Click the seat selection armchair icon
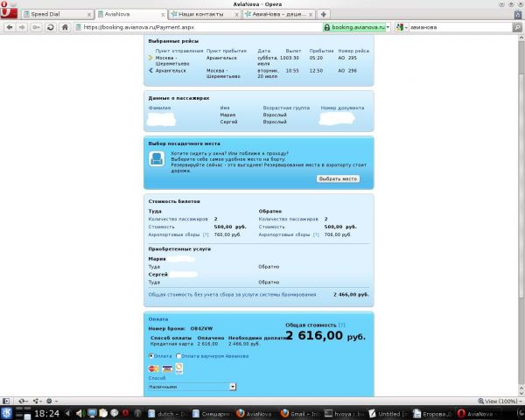This screenshot has height=420, width=525. coord(157,158)
